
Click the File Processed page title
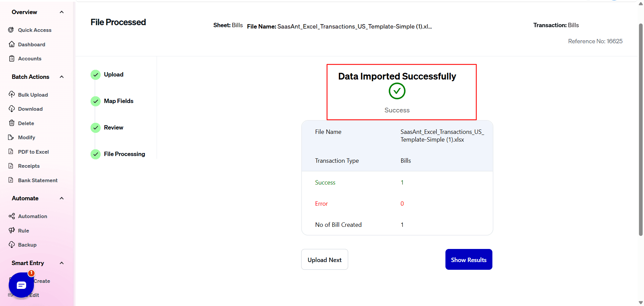[x=118, y=22]
